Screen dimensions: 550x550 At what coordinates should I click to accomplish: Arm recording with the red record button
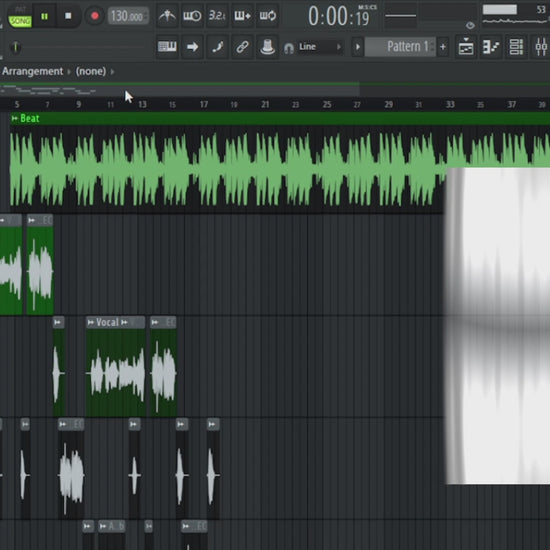[x=94, y=16]
